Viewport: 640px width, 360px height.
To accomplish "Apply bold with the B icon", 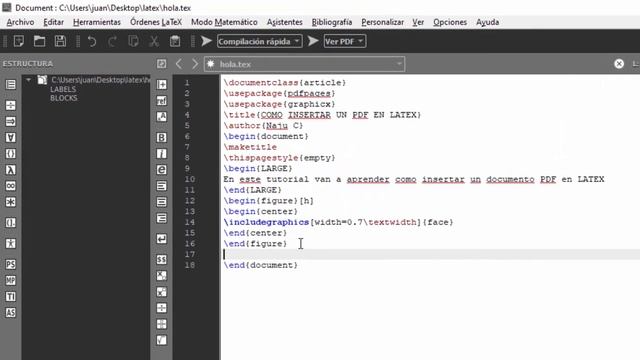I will (162, 138).
